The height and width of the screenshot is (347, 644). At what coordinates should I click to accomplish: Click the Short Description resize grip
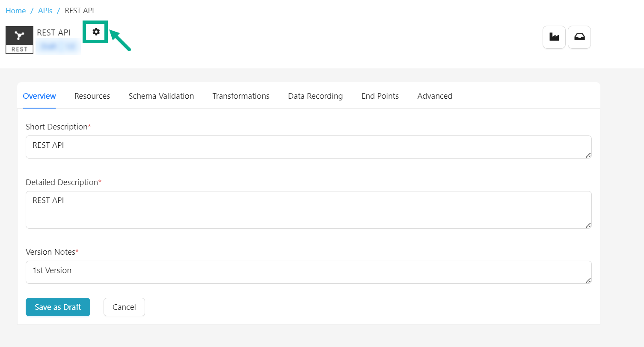pos(588,155)
